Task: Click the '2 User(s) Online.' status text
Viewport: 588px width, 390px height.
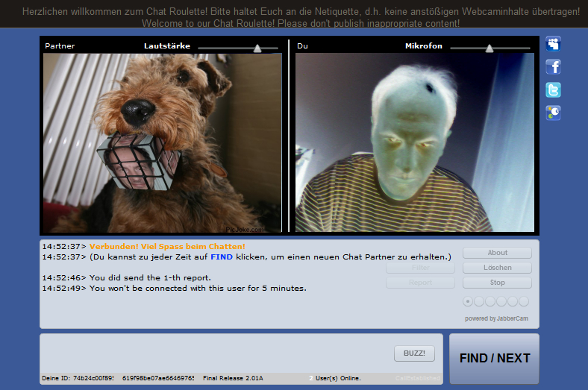Action: [x=335, y=378]
